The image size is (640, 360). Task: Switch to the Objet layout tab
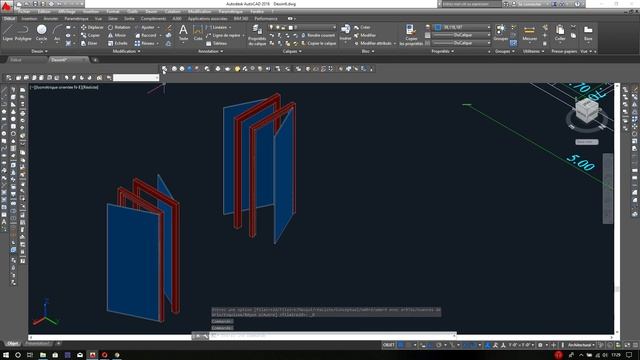coord(13,344)
